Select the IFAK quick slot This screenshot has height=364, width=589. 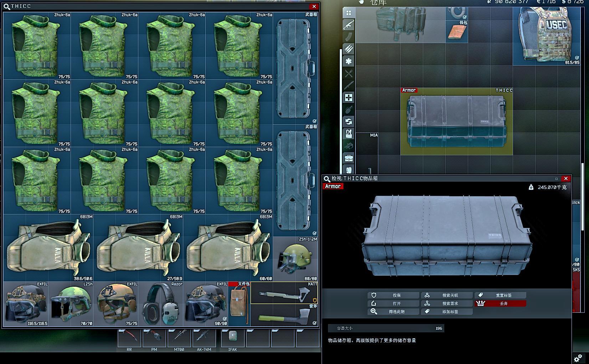[x=233, y=339]
